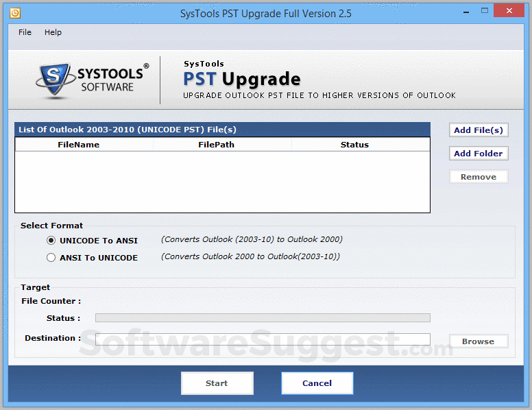The width and height of the screenshot is (532, 410).
Task: Click the Destination path field
Action: click(263, 339)
